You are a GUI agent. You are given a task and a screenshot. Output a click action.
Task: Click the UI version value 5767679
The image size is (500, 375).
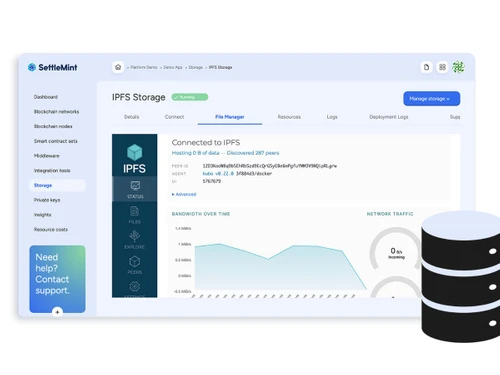(212, 181)
